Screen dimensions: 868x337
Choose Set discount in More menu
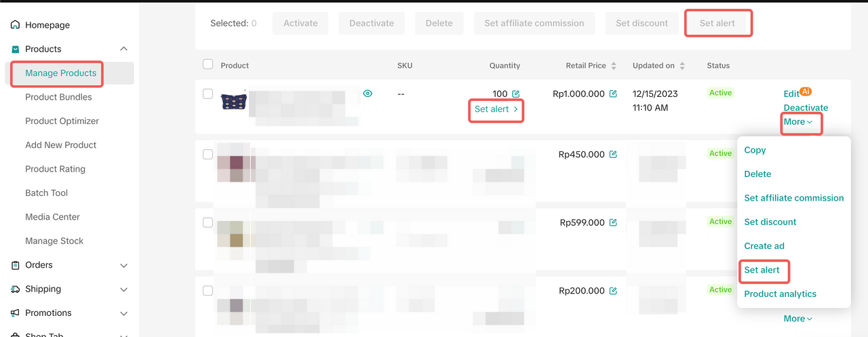click(x=770, y=222)
